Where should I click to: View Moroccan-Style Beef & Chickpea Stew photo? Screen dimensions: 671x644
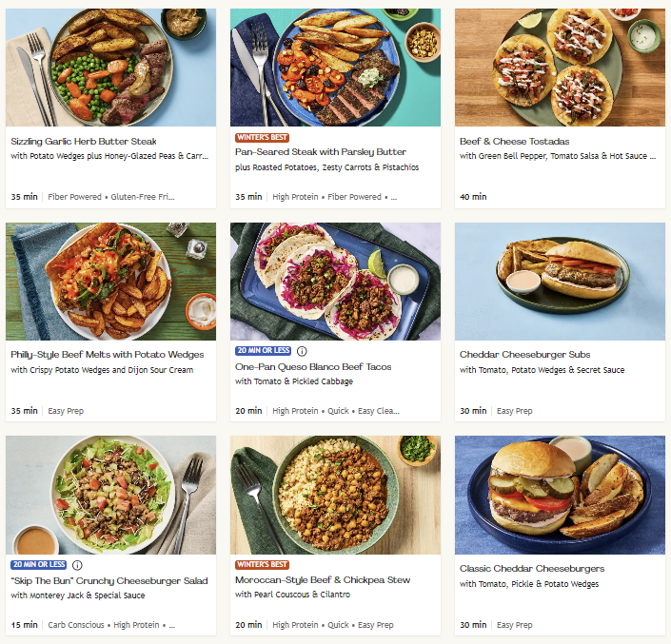coord(335,495)
